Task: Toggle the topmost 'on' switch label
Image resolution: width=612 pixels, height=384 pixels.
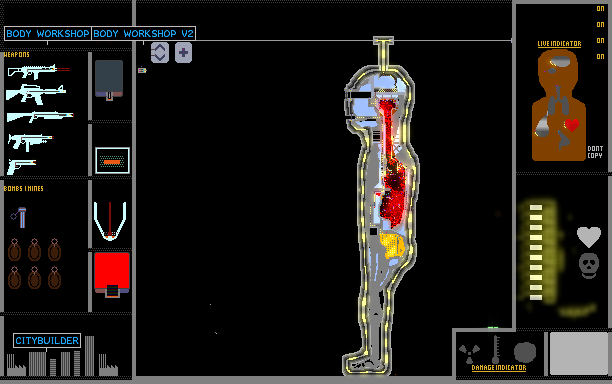Action: pyautogui.click(x=600, y=9)
